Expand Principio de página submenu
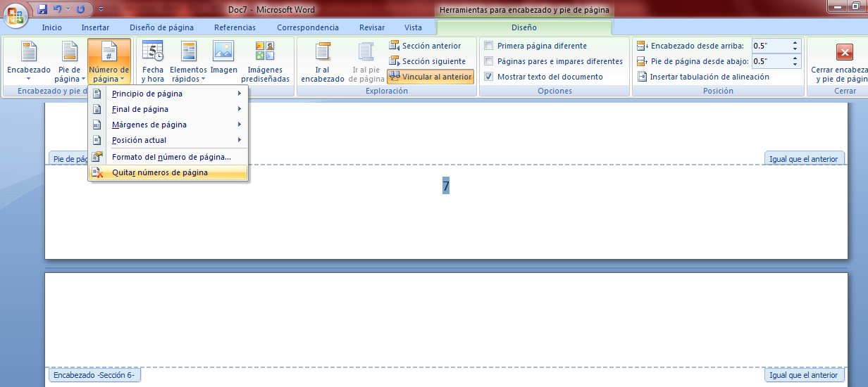 pyautogui.click(x=168, y=94)
